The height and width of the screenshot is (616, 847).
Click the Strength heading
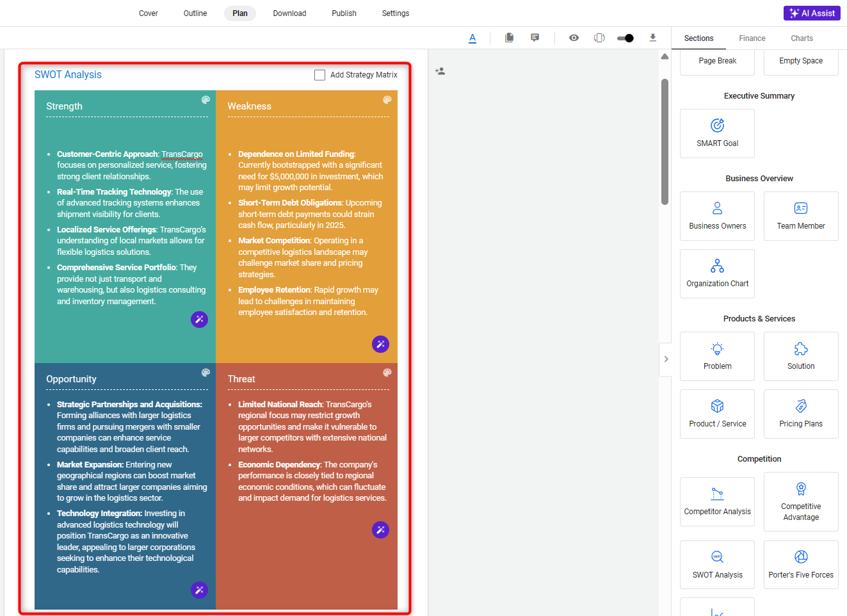tap(64, 106)
